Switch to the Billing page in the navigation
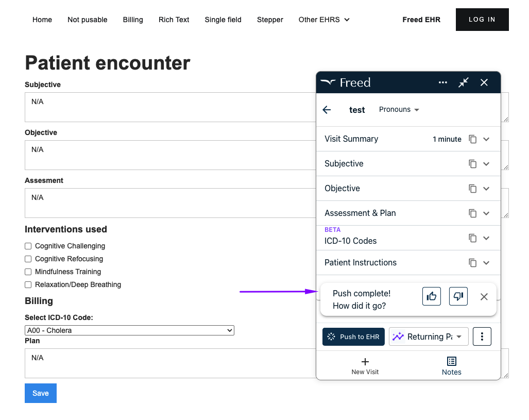The width and height of the screenshot is (529, 420). [x=133, y=20]
